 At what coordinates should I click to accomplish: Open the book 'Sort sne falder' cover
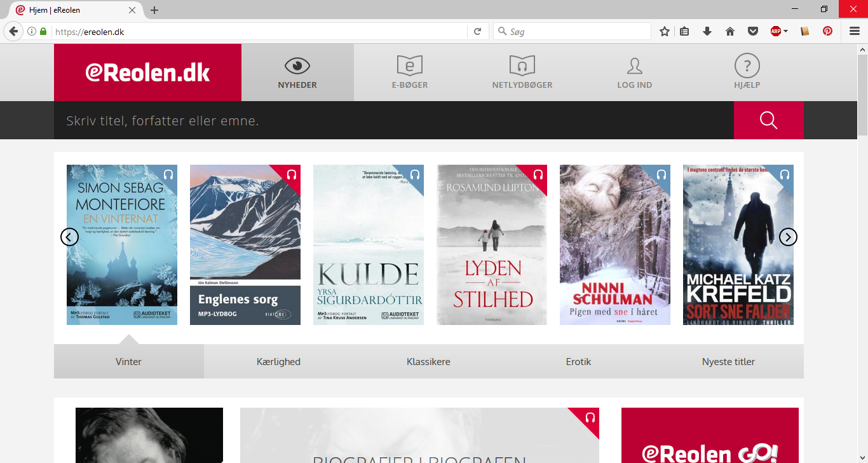tap(738, 245)
